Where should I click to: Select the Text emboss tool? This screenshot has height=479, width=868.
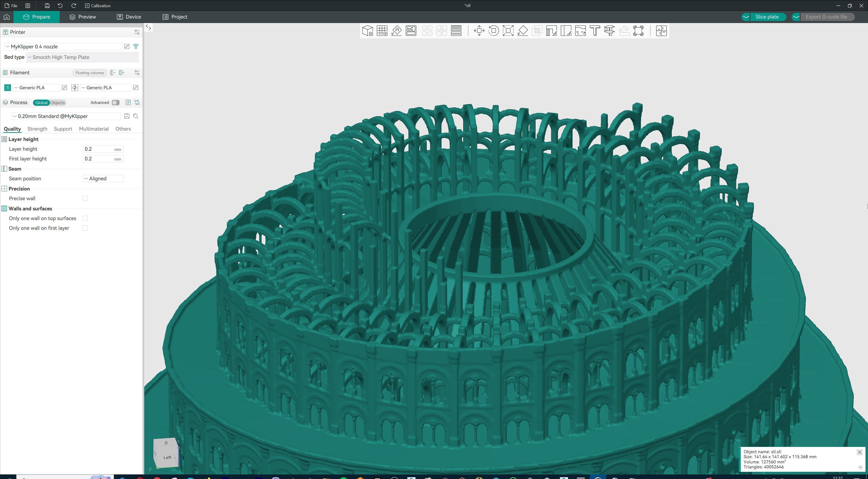pyautogui.click(x=595, y=31)
